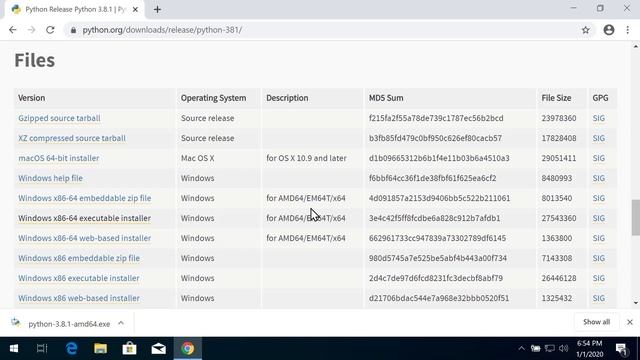
Task: Open Microsoft Store from the taskbar
Action: tap(129, 349)
